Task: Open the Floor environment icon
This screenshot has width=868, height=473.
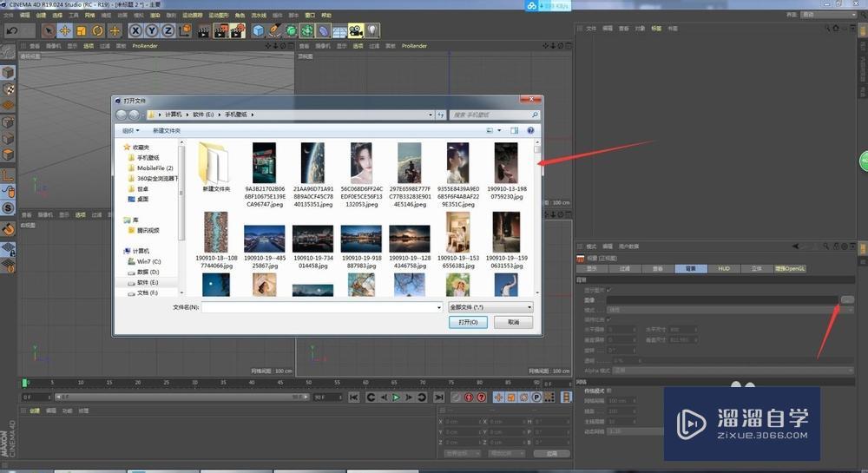Action: coord(340,30)
